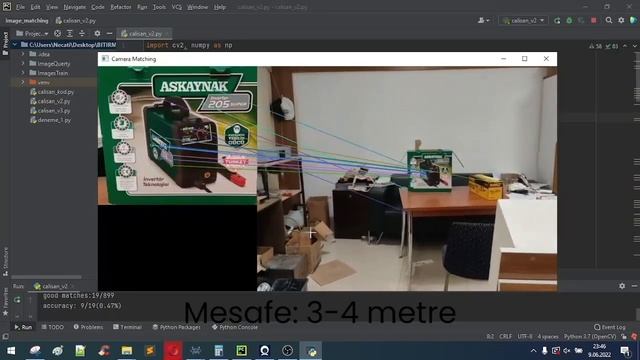Image resolution: width=640 pixels, height=360 pixels.
Task: Collapse the BITIRM project root folder
Action: point(15,44)
